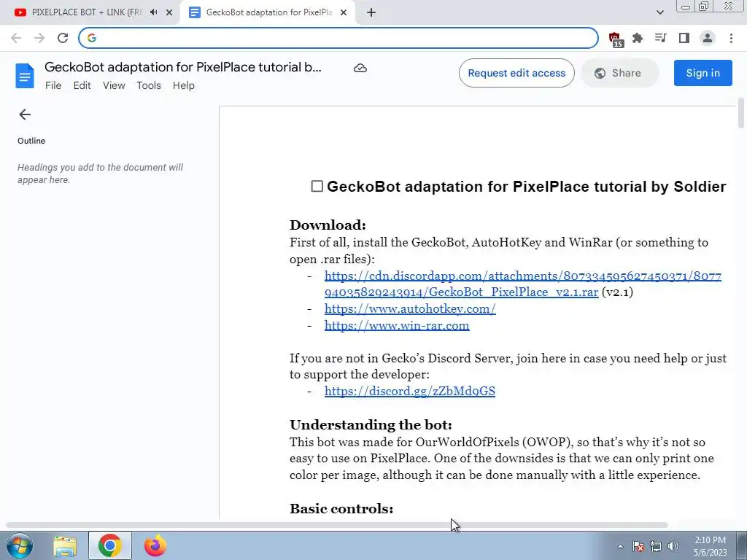The image size is (747, 560).
Task: Open the cdn.discordapp.com GeckoBot download link
Action: point(522,284)
